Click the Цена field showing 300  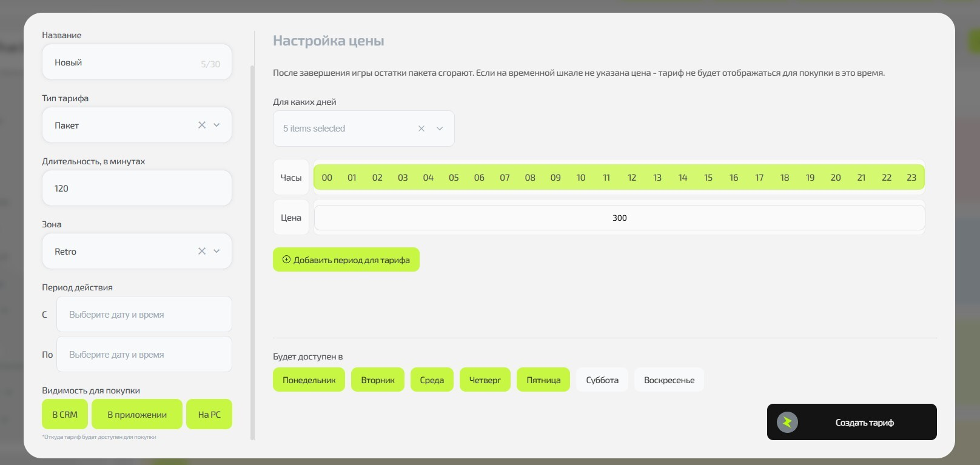click(619, 218)
